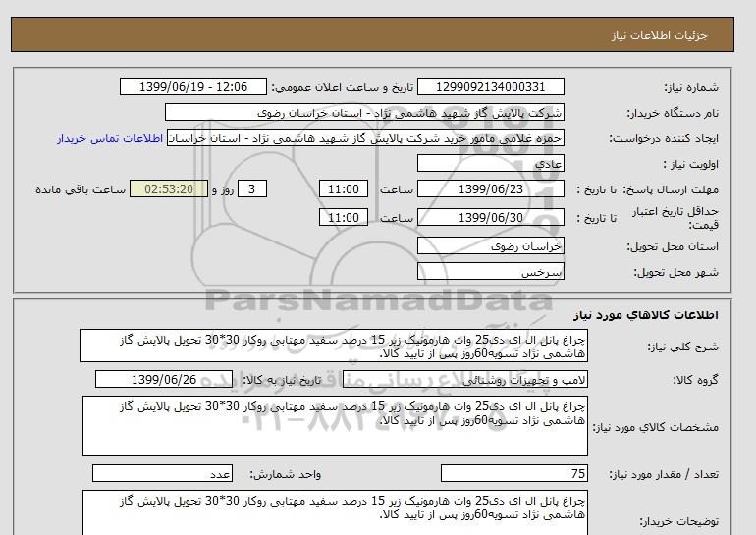Open the اطلاعات تماس خریدار link

pyautogui.click(x=110, y=138)
